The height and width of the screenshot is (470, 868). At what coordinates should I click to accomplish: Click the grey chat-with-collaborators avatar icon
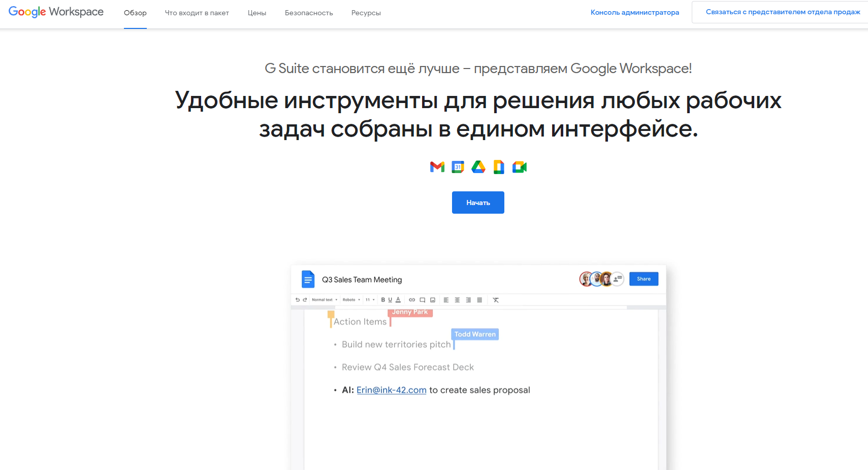point(617,279)
